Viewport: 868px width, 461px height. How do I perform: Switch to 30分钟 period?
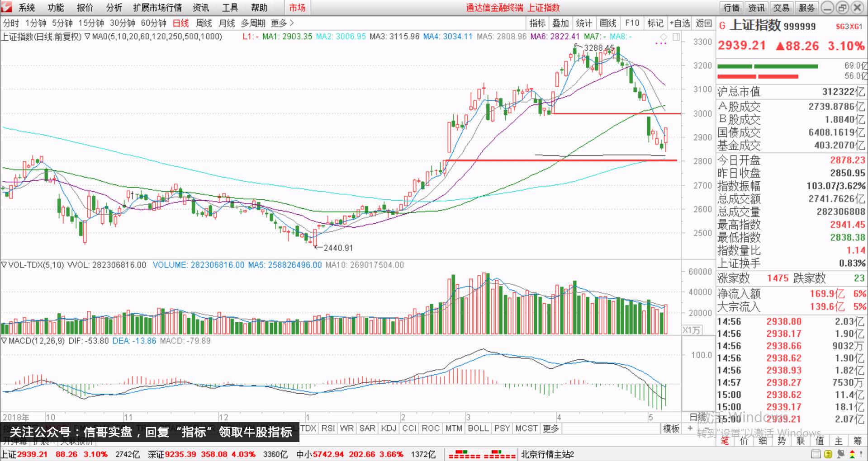click(x=123, y=23)
